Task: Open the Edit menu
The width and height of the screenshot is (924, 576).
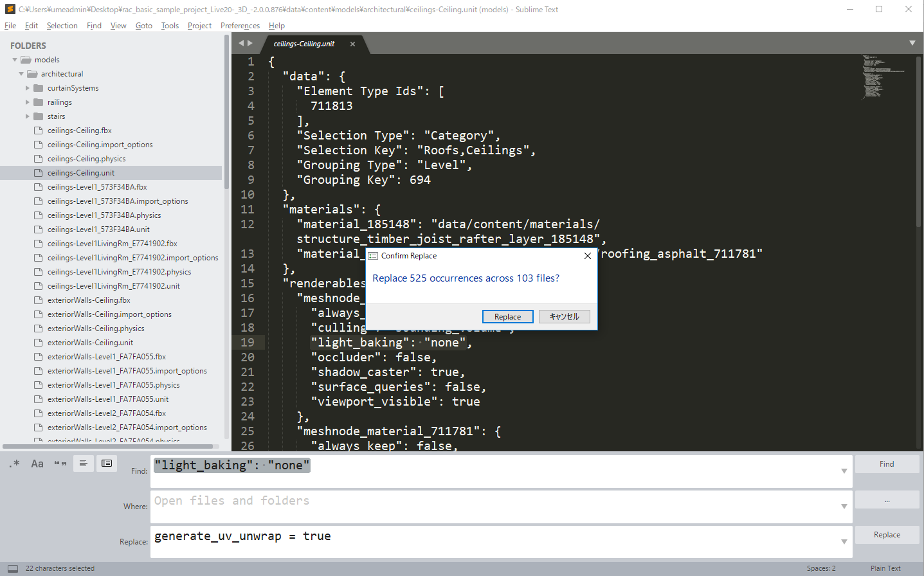Action: coord(32,26)
